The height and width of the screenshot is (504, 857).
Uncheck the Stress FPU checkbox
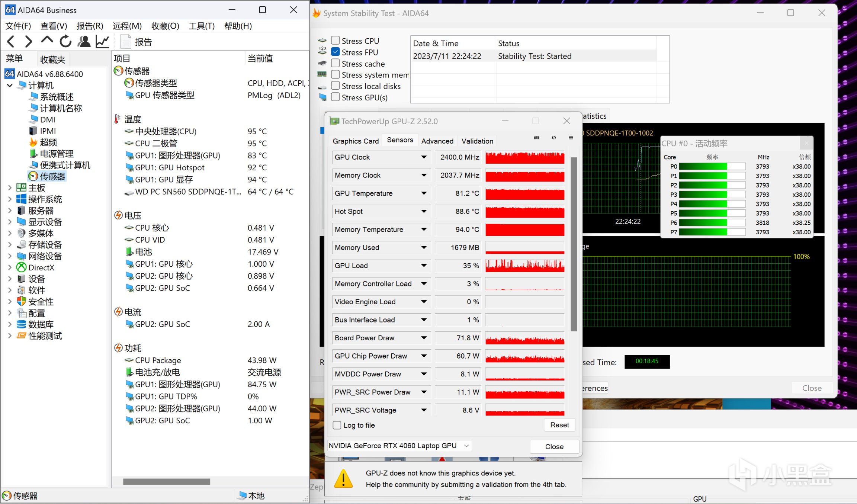coord(336,52)
